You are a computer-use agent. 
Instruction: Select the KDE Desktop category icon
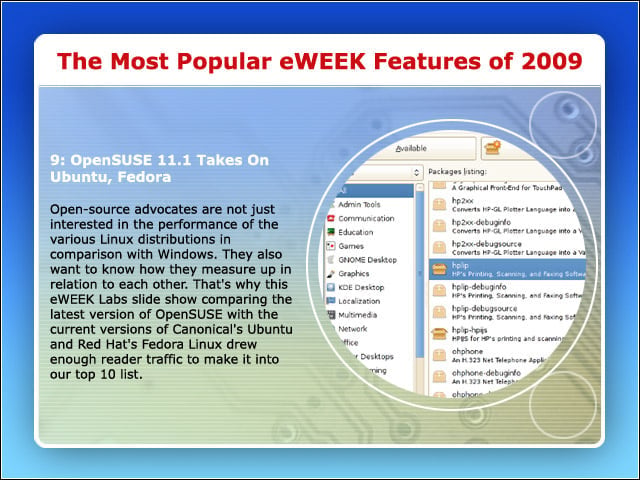click(x=331, y=287)
